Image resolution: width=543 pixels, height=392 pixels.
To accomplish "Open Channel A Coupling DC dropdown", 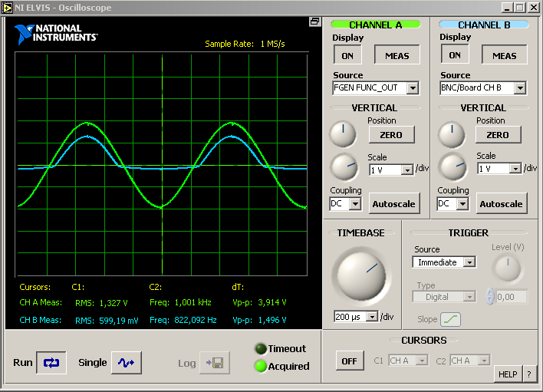I will coord(346,204).
